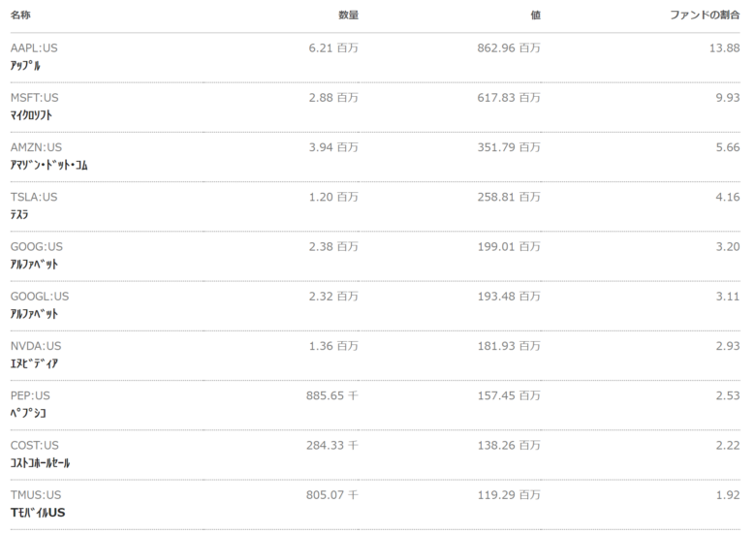
Task: Select the ファンドの割合 column header
Action: 705,15
